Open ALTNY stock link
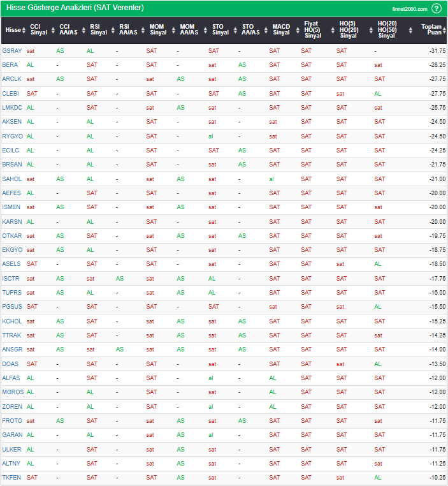The height and width of the screenshot is (486, 448). (x=11, y=464)
